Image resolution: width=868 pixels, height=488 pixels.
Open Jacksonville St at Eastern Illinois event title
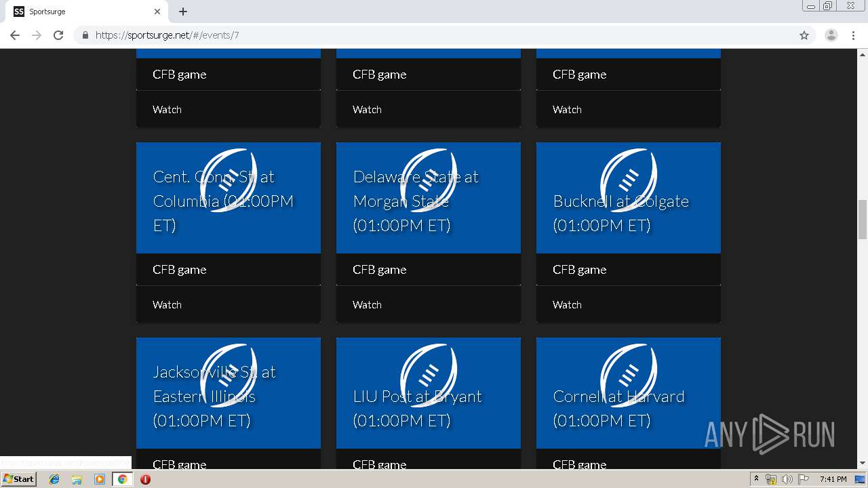tap(215, 396)
